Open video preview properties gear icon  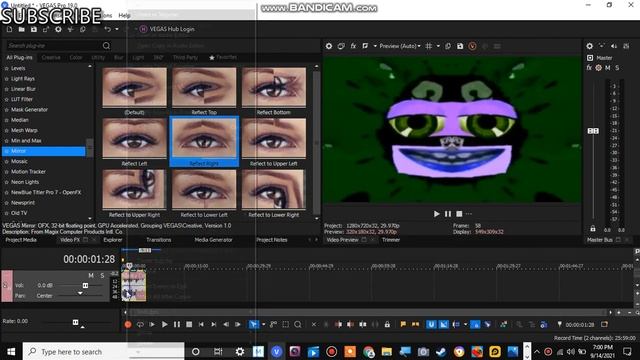(x=329, y=46)
